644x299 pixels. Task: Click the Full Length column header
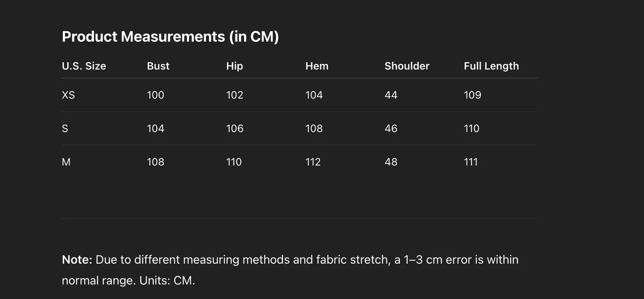[x=491, y=66]
